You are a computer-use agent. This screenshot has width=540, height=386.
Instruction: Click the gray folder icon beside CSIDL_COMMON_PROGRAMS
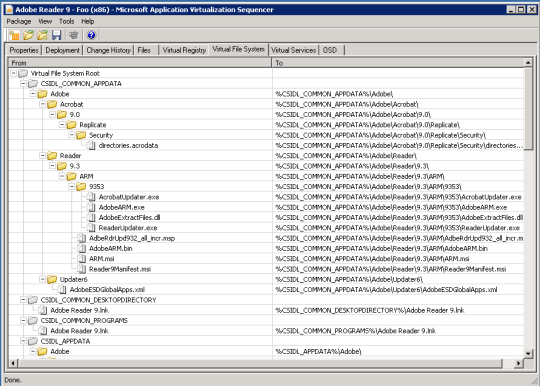(33, 321)
